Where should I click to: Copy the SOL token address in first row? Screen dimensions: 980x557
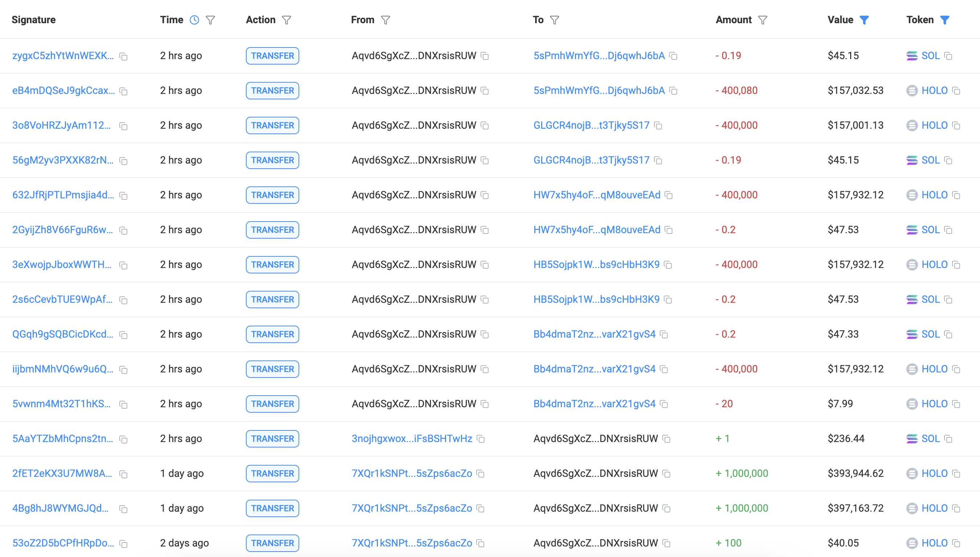(x=948, y=56)
